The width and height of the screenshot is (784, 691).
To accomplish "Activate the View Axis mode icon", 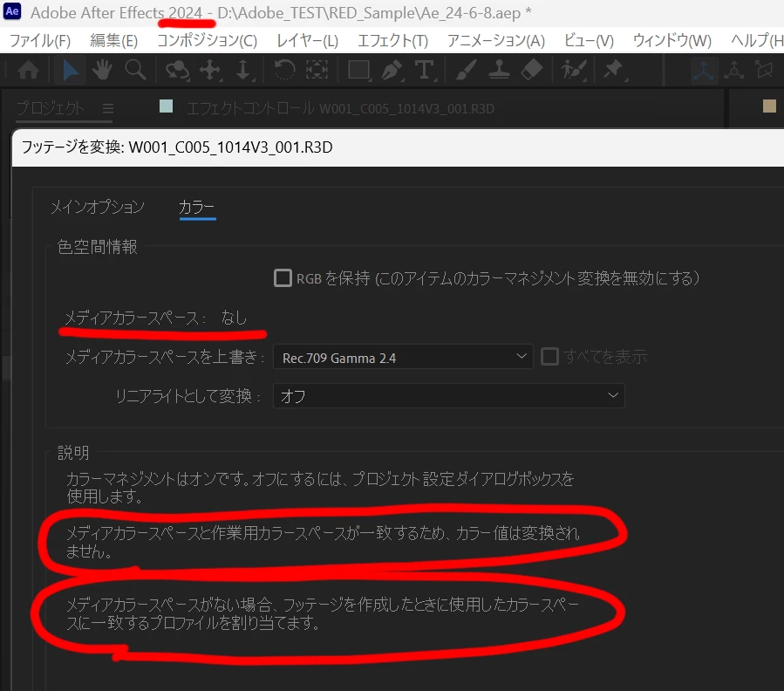I will [765, 71].
